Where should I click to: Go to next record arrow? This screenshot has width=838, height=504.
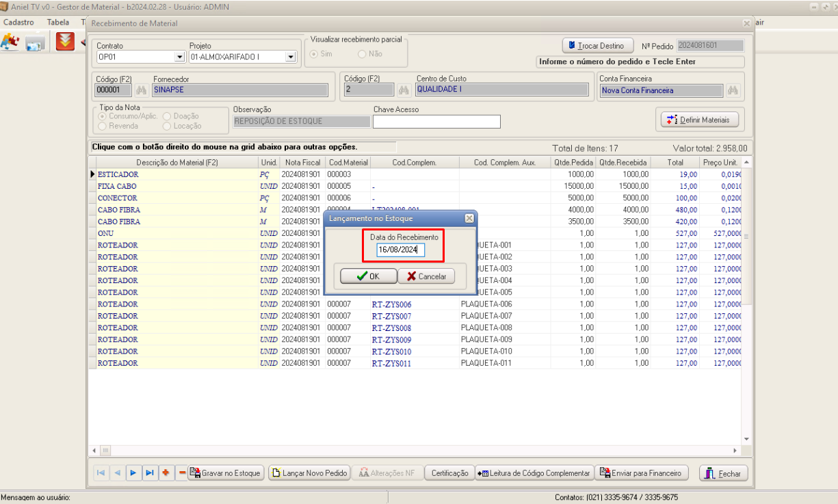tap(133, 473)
